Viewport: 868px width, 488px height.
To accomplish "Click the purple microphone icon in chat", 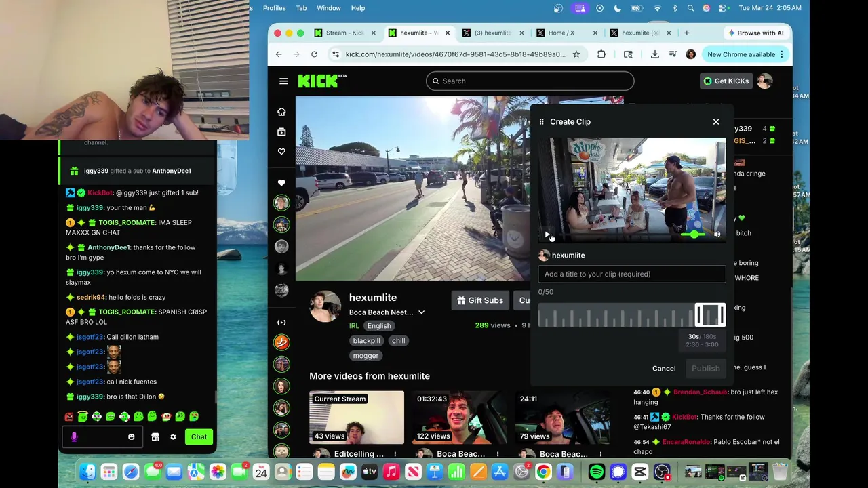I will point(74,437).
